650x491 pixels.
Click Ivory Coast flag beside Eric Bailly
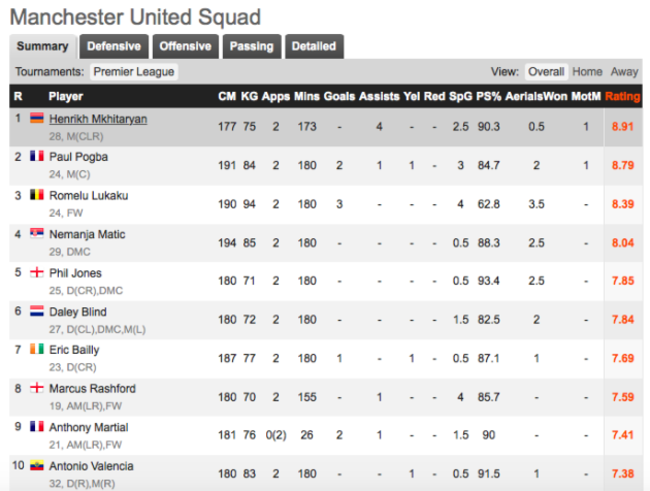[37, 350]
